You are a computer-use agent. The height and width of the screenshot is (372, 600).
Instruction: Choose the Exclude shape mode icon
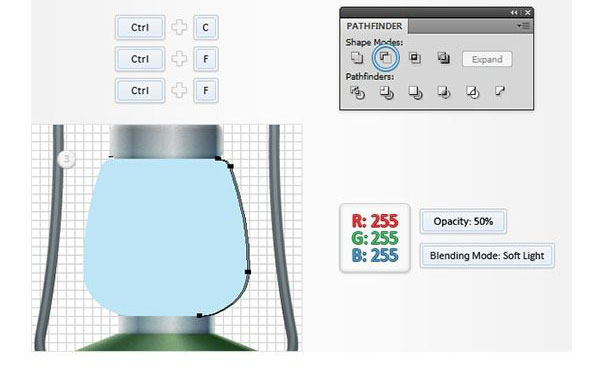pos(443,58)
